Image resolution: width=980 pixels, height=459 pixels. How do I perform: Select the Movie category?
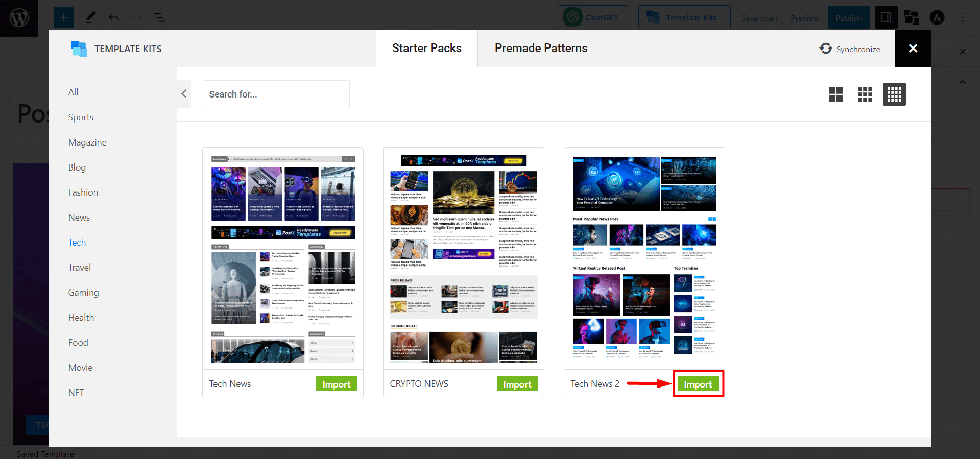80,368
